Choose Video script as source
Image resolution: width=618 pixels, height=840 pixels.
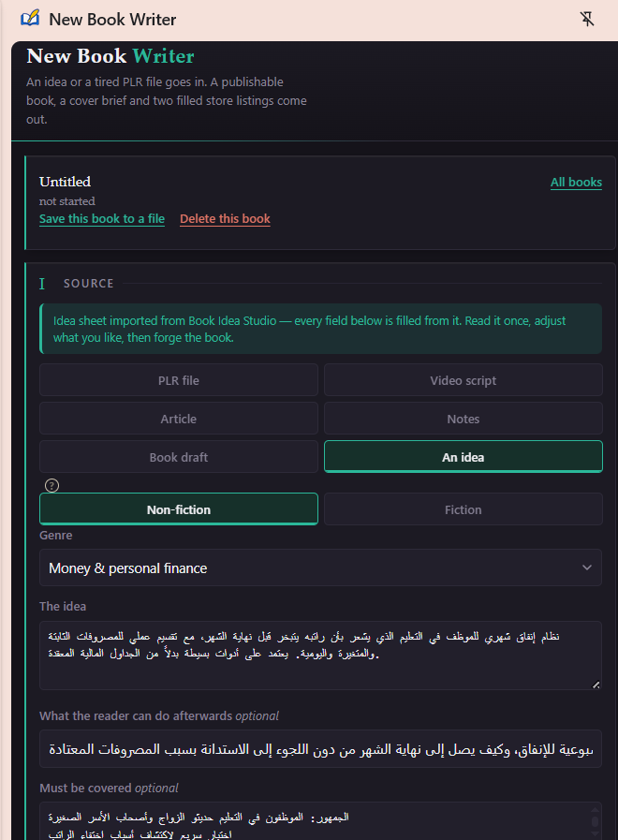tap(463, 380)
